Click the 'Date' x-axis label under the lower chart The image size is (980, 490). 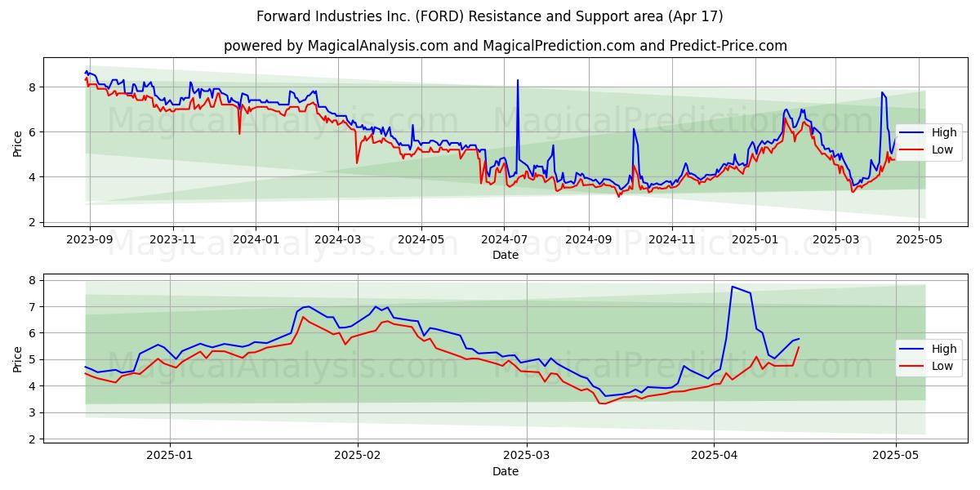[506, 471]
